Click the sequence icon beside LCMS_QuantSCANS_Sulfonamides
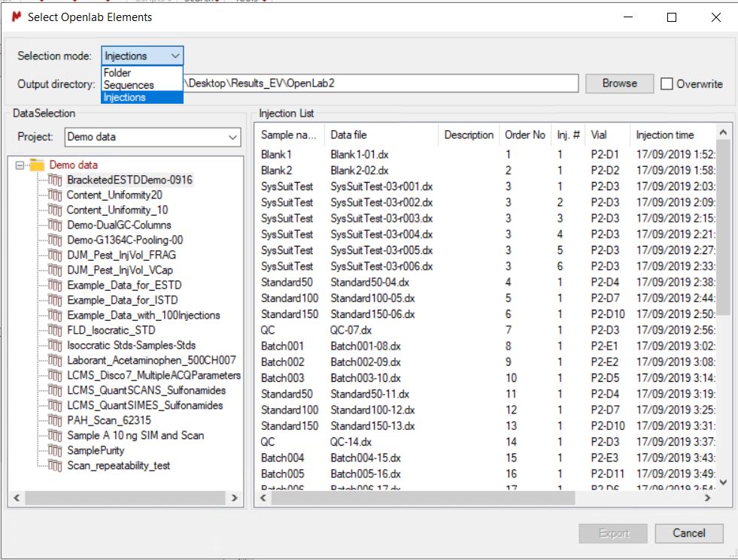The image size is (738, 560). (x=55, y=391)
